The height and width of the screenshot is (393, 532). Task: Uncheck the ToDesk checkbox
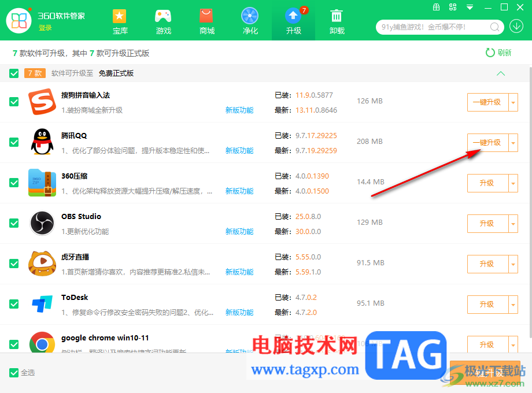(14, 304)
